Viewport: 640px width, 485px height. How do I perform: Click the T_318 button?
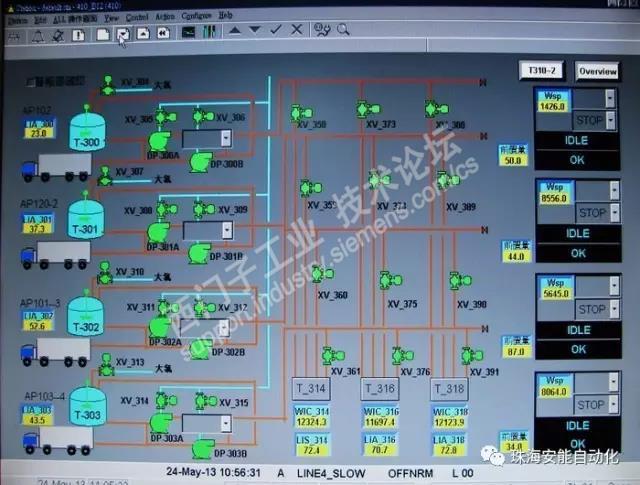(x=449, y=389)
